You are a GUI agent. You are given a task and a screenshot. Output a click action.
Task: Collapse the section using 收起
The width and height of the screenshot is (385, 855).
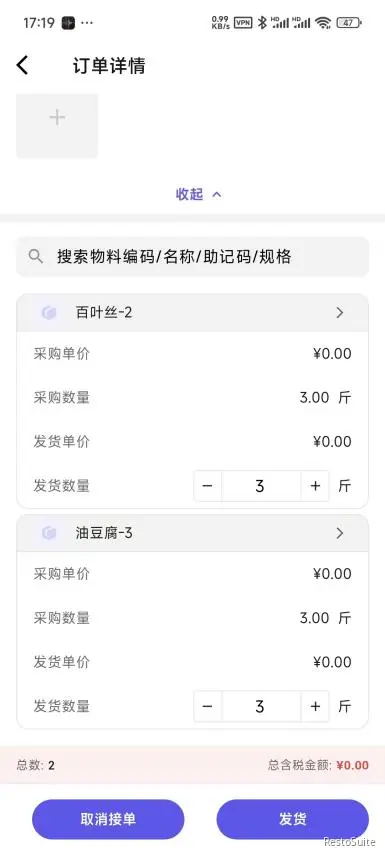[198, 194]
